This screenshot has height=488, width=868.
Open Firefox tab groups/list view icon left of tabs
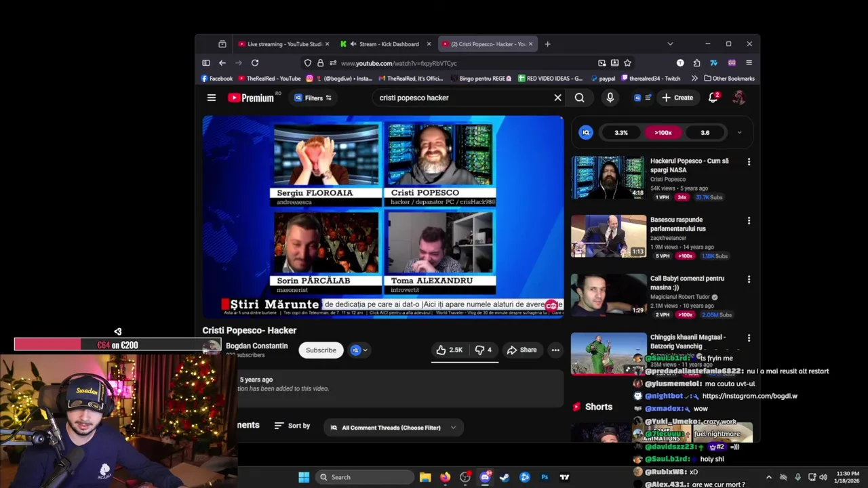pos(222,44)
